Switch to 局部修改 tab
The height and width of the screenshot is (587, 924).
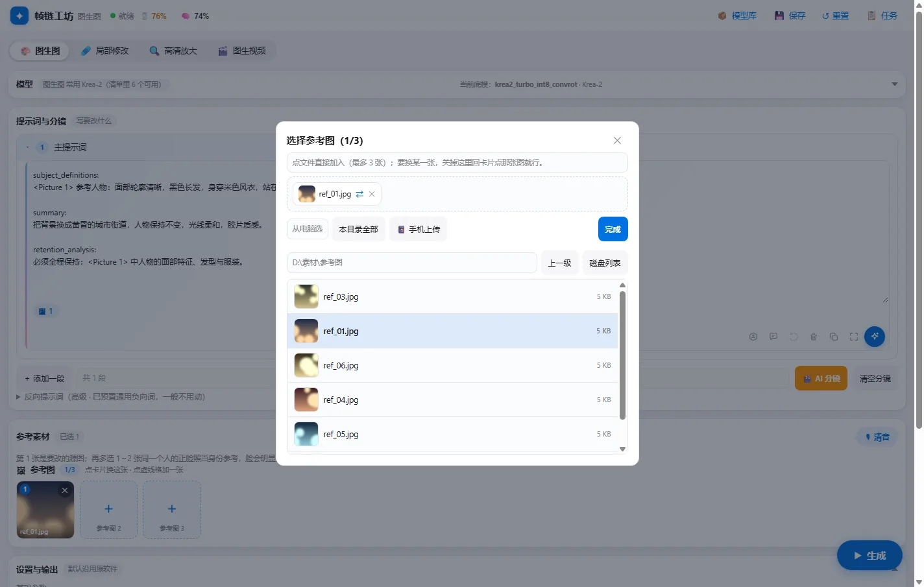pyautogui.click(x=105, y=51)
